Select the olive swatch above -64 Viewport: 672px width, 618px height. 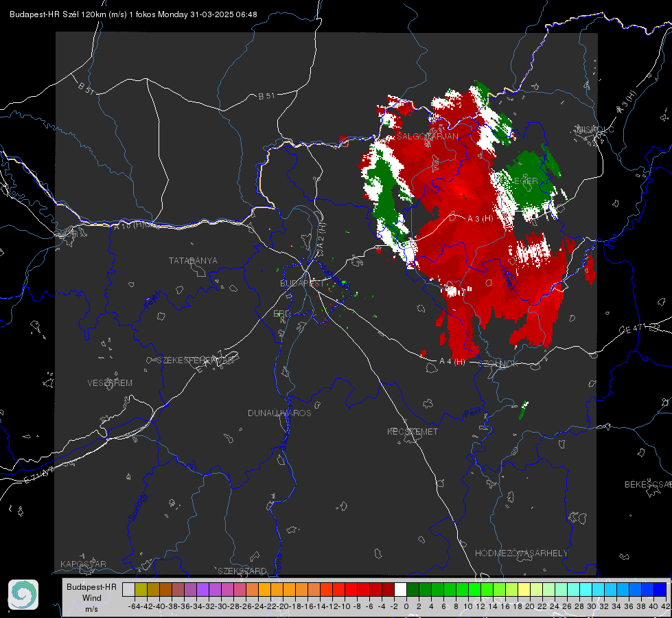click(141, 590)
